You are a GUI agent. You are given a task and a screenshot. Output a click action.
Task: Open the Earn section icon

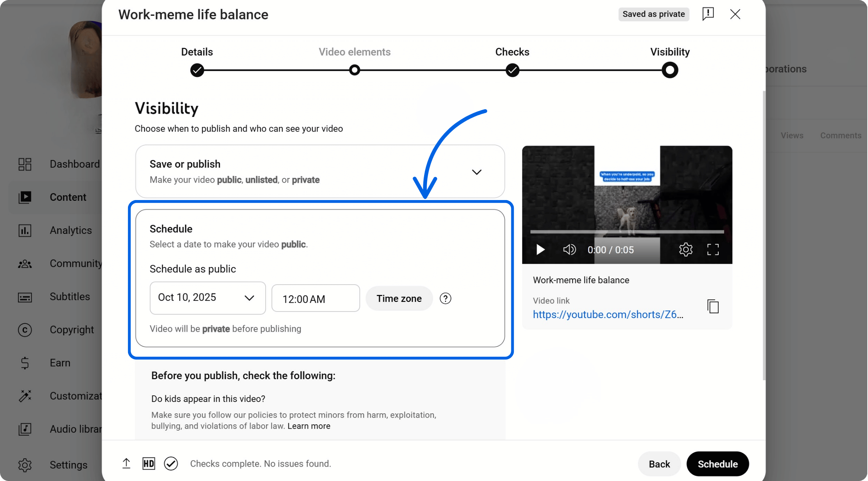(25, 363)
